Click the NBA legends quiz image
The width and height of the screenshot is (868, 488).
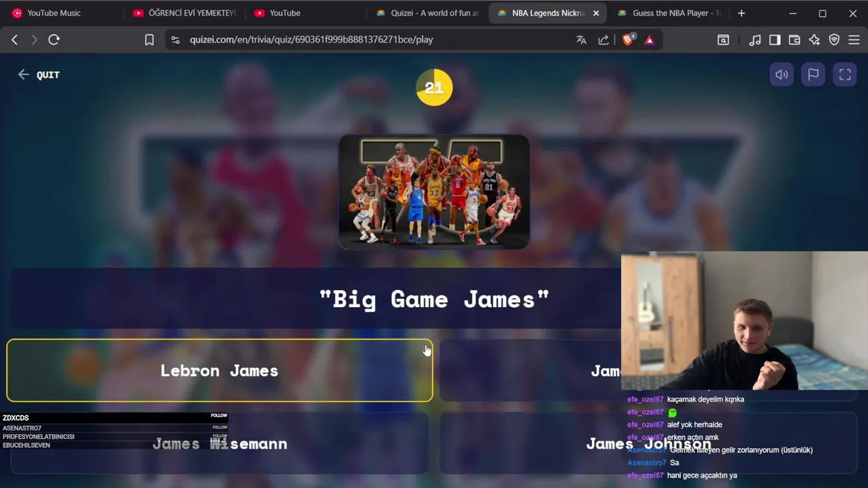pos(434,192)
